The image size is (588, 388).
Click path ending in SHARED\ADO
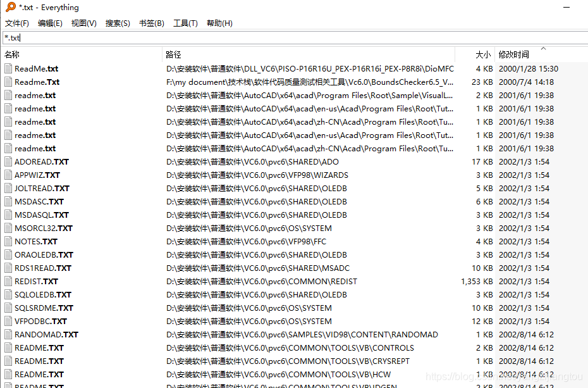click(x=252, y=162)
